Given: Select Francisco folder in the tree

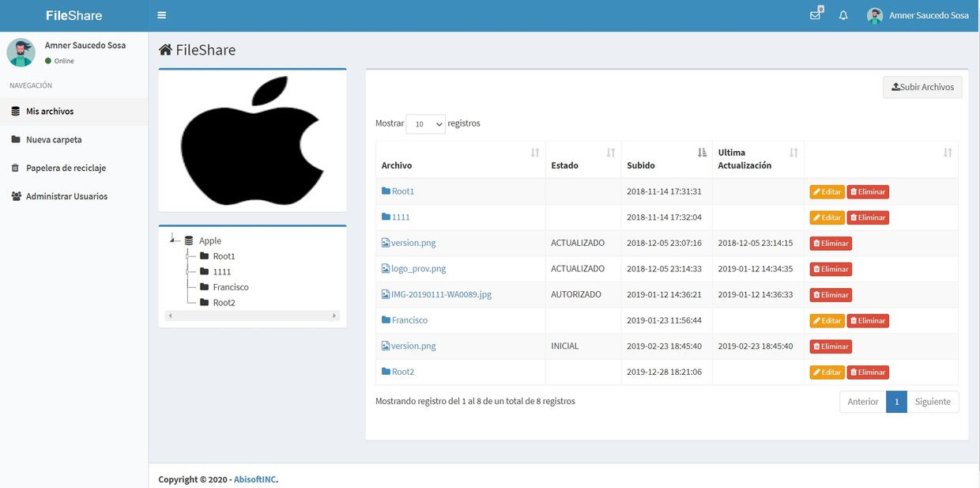Looking at the screenshot, I should tap(231, 287).
